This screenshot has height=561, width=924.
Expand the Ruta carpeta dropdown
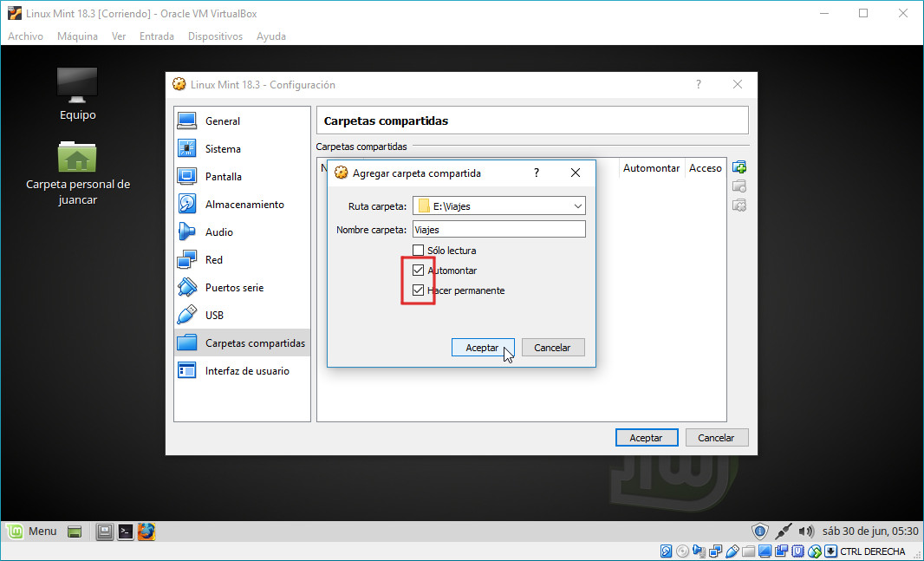(577, 206)
